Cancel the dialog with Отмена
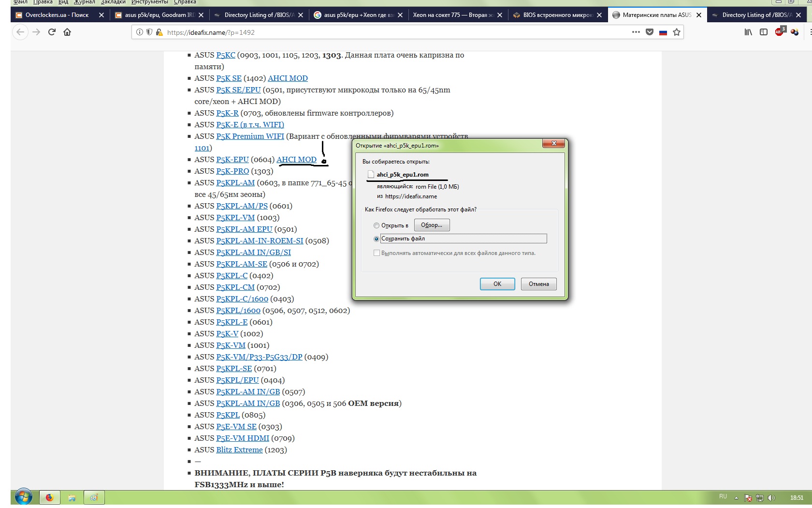Viewport: 812px width, 508px height. (539, 284)
